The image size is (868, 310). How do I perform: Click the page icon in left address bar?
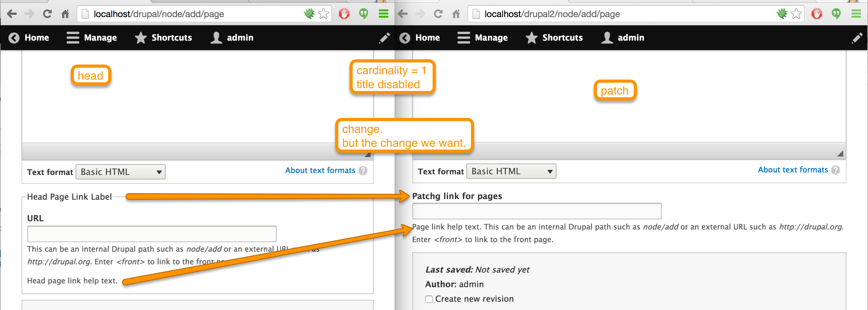pos(86,14)
